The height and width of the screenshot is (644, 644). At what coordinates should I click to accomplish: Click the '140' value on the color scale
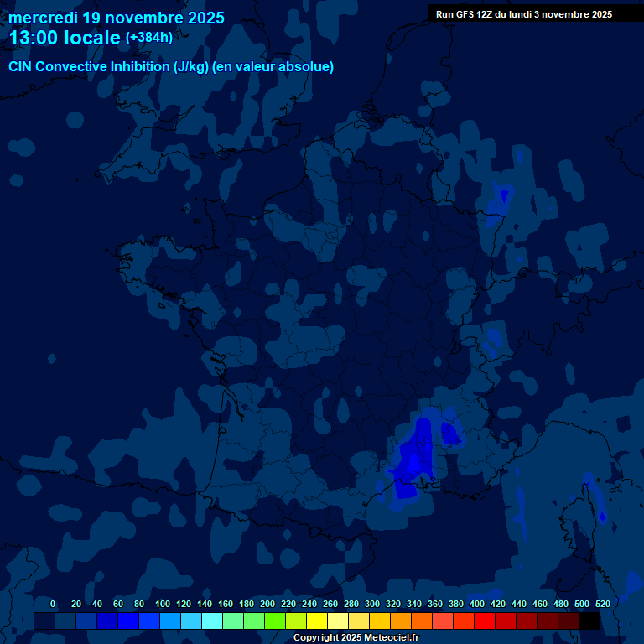[204, 604]
